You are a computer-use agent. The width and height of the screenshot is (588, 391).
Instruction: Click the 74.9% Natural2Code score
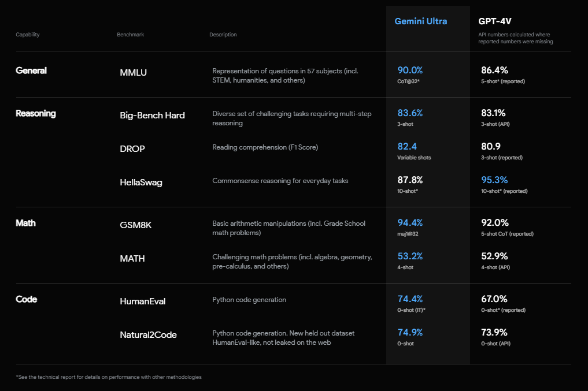(x=410, y=332)
